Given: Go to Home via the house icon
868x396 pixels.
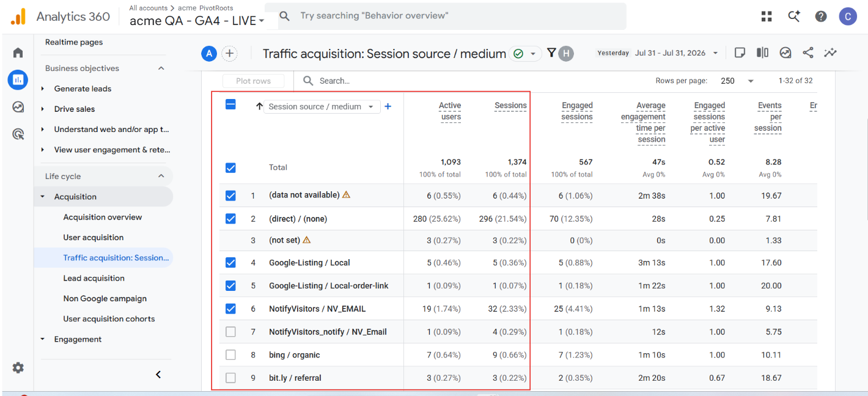Looking at the screenshot, I should [x=18, y=53].
